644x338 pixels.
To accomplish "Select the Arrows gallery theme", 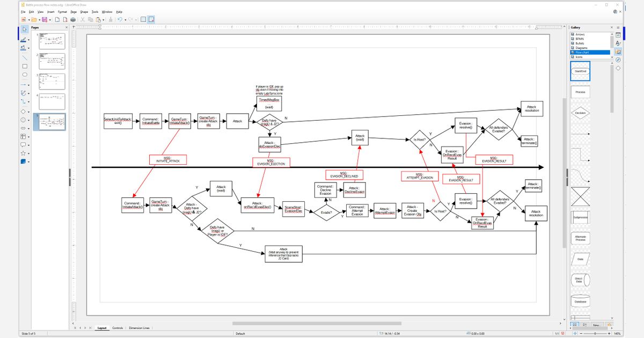I will [x=580, y=34].
